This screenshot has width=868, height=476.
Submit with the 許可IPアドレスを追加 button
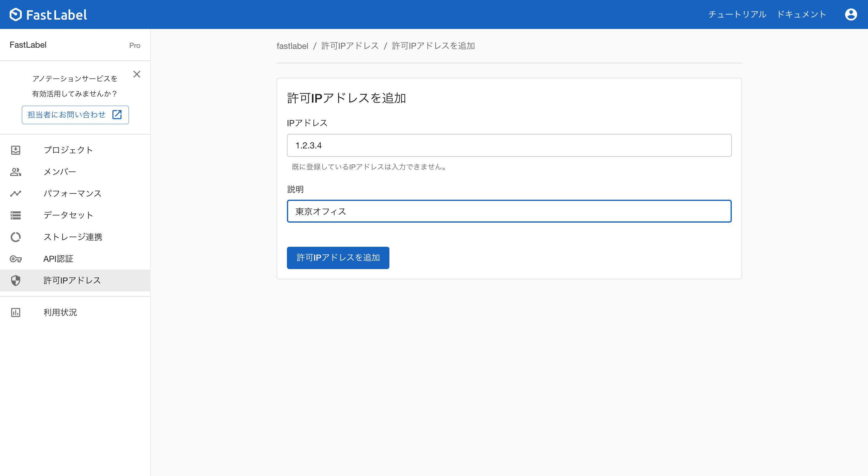pos(338,258)
